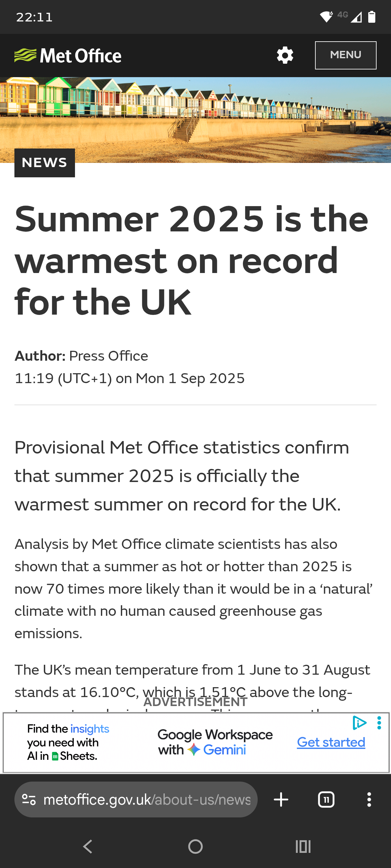This screenshot has width=391, height=868.
Task: Open the tab switcher showing 11 tabs
Action: point(326,799)
